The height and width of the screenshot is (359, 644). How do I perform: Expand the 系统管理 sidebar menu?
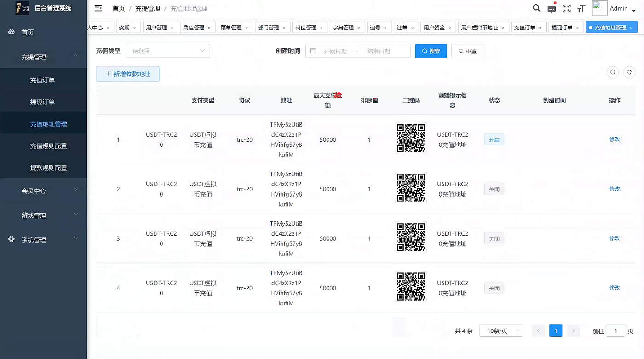[43, 239]
